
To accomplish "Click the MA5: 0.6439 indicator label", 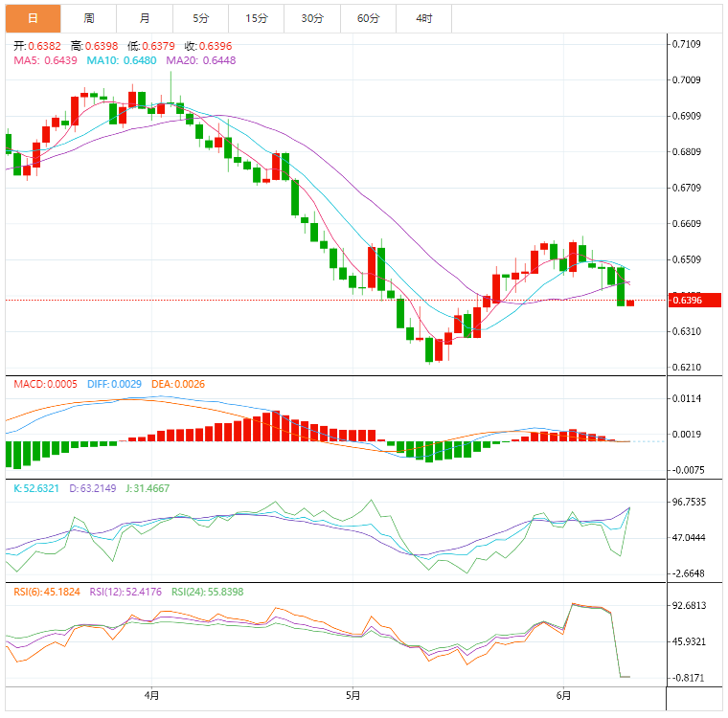I will tap(46, 60).
